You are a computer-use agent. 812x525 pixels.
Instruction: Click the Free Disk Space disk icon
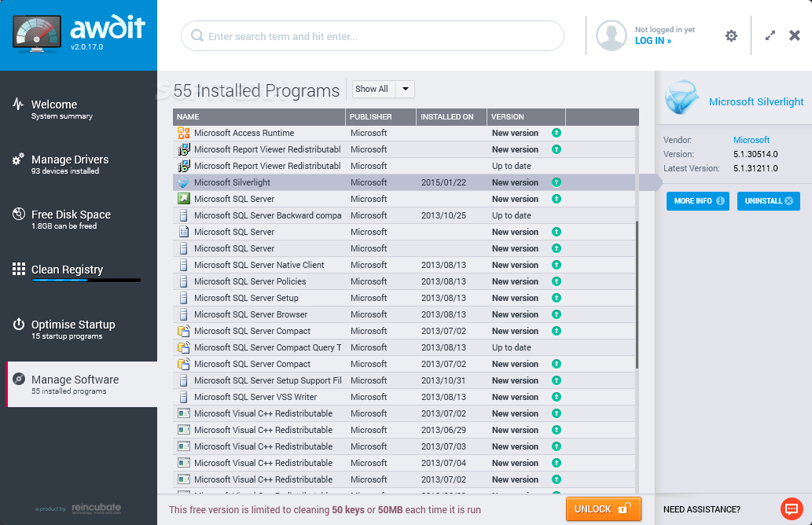19,214
